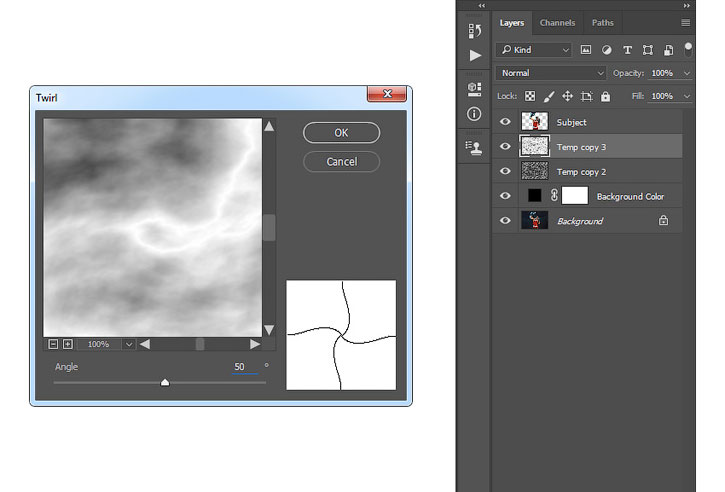Viewport: 725px width, 492px height.
Task: Filter layers by pixel layers icon
Action: coord(586,50)
